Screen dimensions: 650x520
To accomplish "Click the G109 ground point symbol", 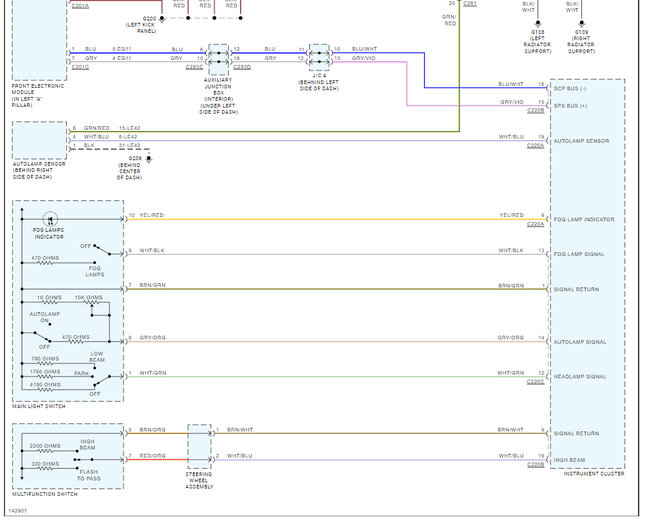I will (581, 24).
